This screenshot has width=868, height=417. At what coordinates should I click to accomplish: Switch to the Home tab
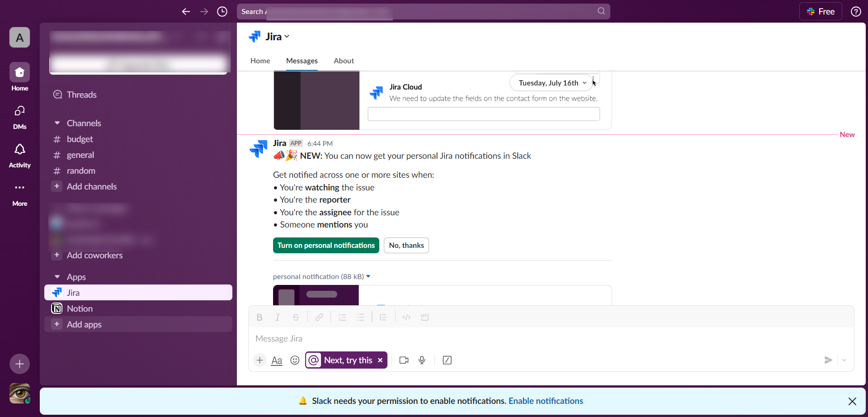coord(260,61)
